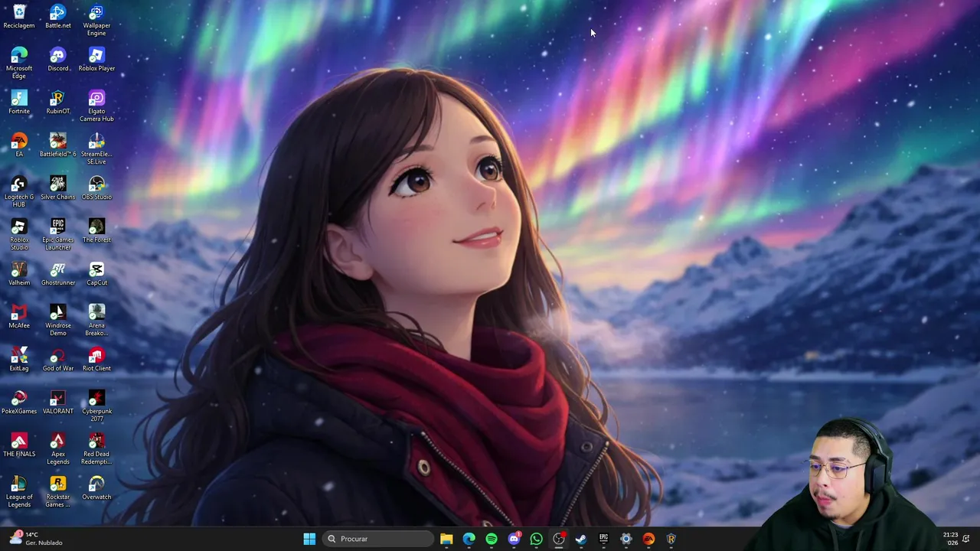
Task: Select the League of Legends desktop icon
Action: 19,492
